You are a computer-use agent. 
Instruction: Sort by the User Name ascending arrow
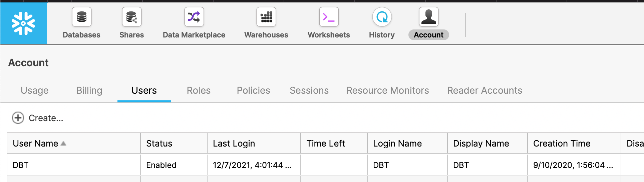[63, 143]
